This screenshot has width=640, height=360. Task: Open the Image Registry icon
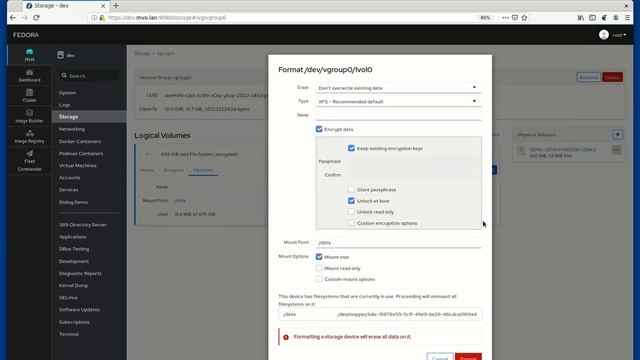pos(29,133)
